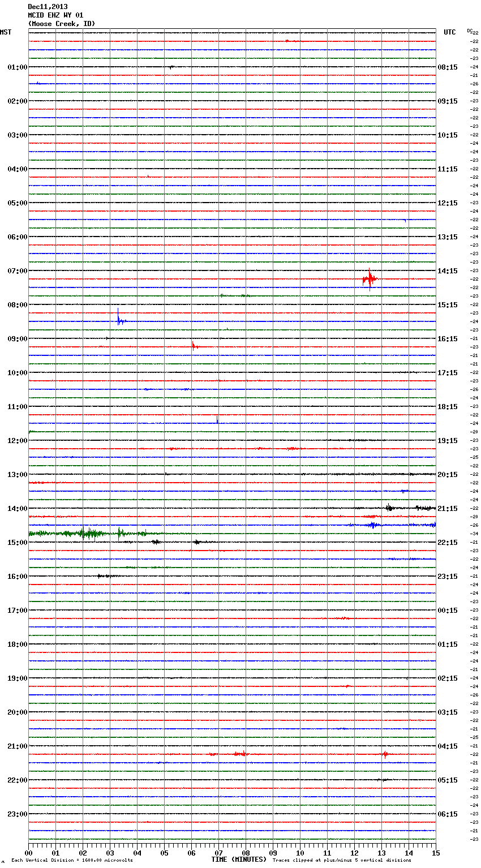Click the 00:15 UTC time label
This screenshot has height=868, width=481.
(x=448, y=611)
